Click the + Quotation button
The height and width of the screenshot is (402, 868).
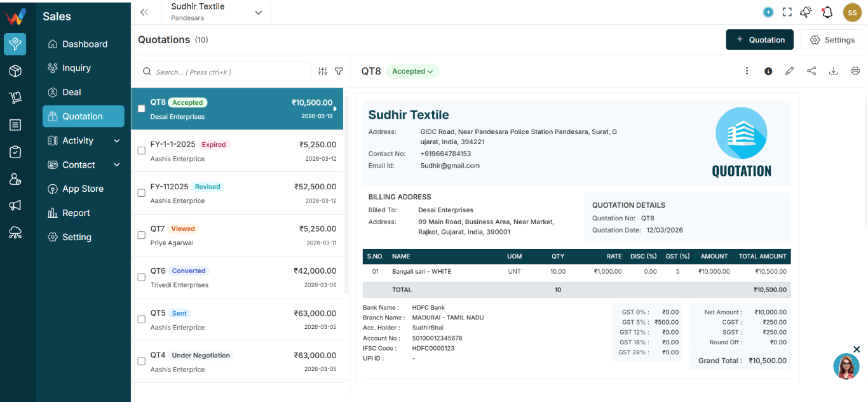[759, 39]
